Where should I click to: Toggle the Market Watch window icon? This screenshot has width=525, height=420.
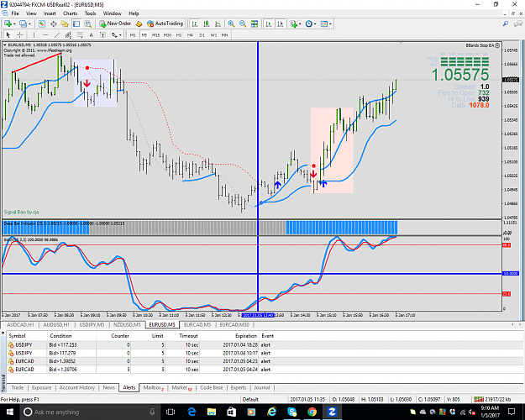pos(41,24)
